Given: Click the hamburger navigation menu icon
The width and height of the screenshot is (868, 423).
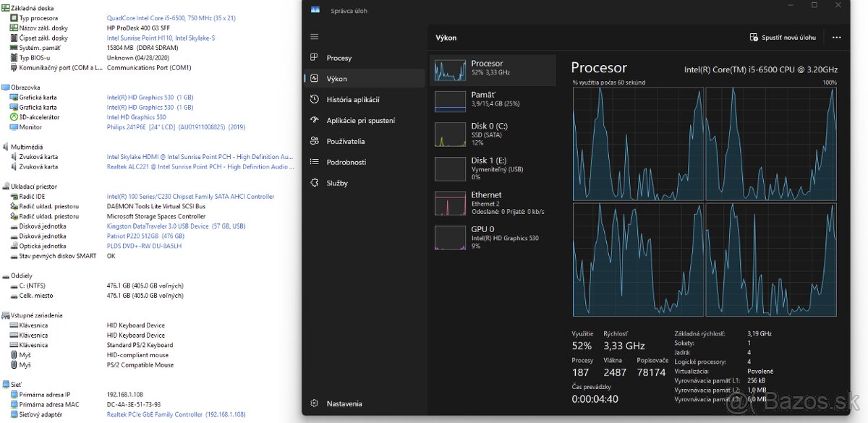Looking at the screenshot, I should tap(314, 36).
